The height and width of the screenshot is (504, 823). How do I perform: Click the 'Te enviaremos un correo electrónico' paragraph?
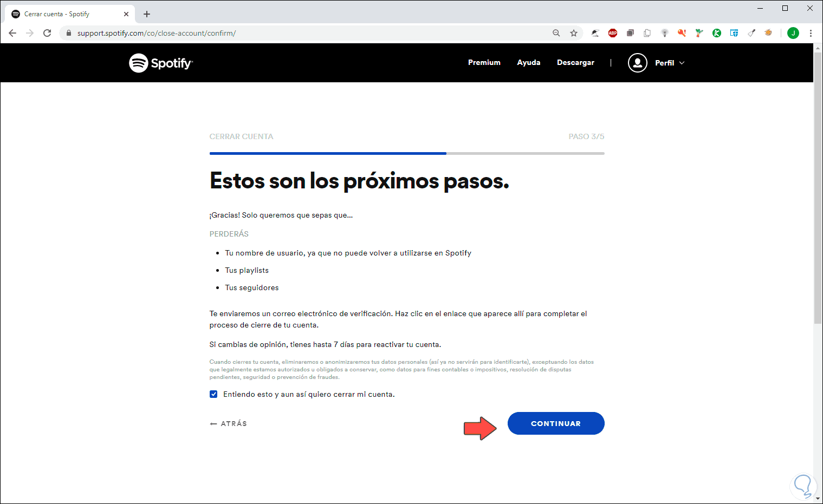coord(398,319)
